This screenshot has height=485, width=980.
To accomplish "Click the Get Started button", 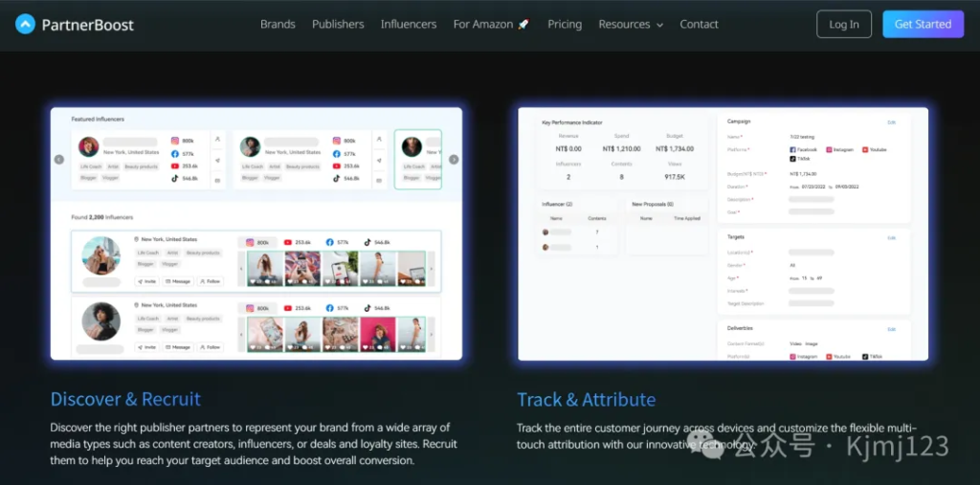I will 924,24.
